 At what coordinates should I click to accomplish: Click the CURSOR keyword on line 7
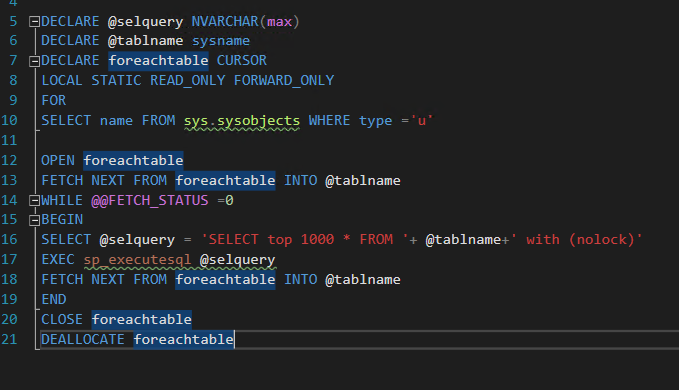pyautogui.click(x=242, y=61)
